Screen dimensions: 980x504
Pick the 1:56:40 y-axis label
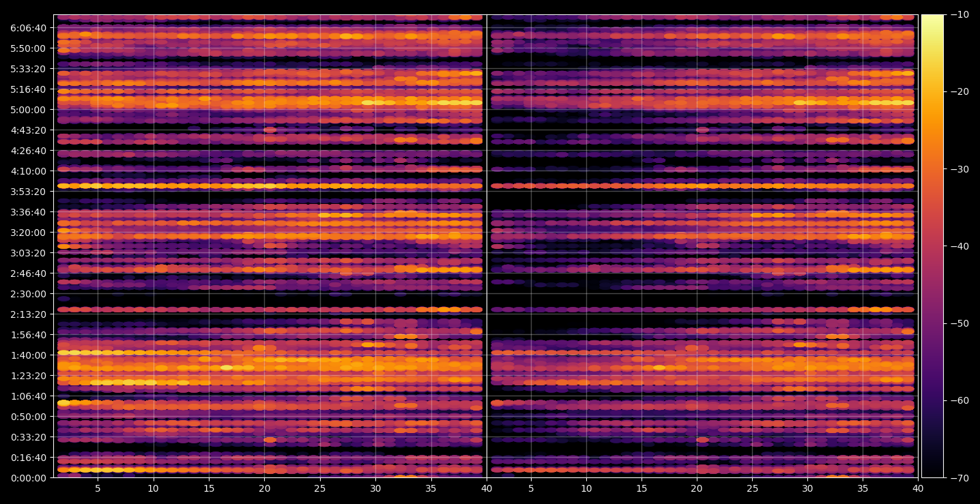pos(29,335)
